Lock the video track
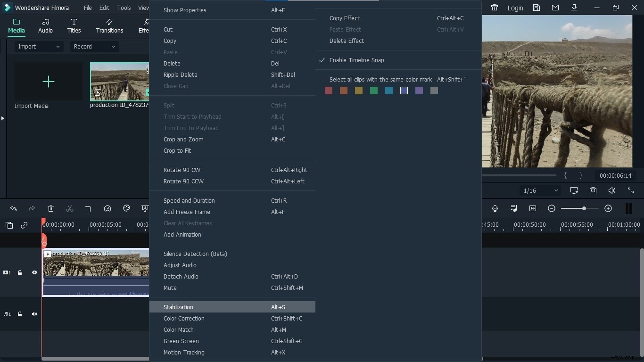Screen dimensions: 644x362 tap(20, 272)
